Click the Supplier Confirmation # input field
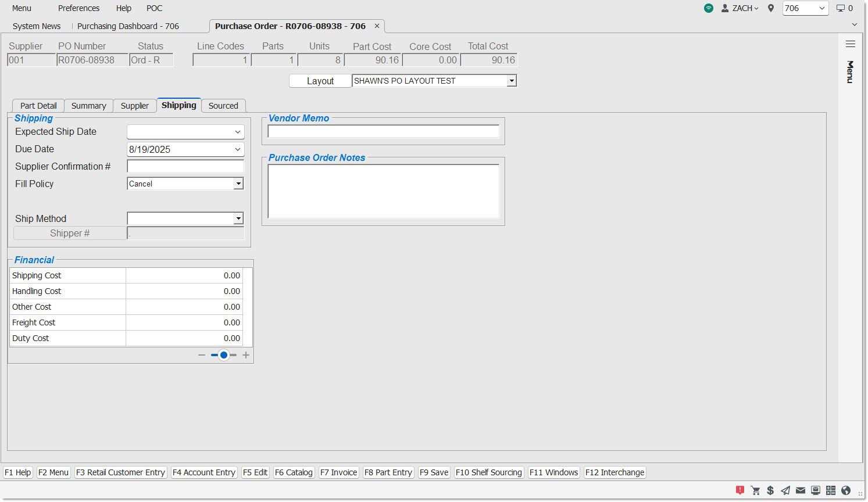868x502 pixels. [x=185, y=167]
